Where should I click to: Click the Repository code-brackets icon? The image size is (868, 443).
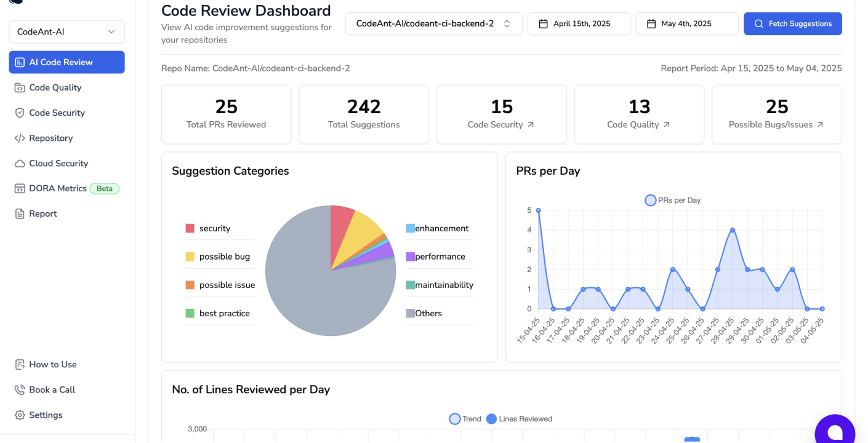20,138
